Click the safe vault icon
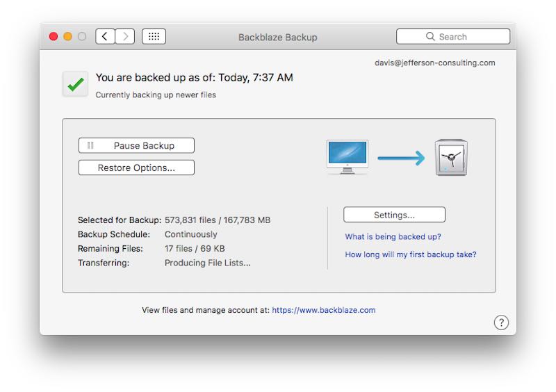This screenshot has height=392, width=556. click(451, 157)
